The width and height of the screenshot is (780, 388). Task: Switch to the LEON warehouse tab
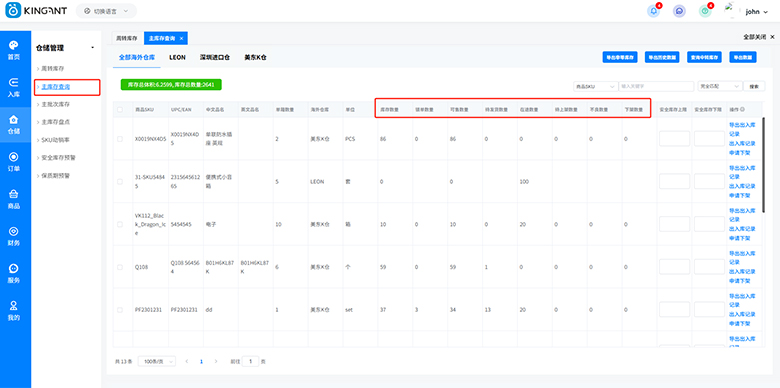[x=177, y=58]
